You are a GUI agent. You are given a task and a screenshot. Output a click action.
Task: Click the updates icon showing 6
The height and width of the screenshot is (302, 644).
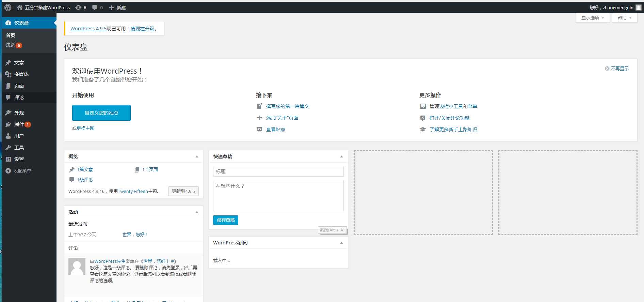(x=78, y=7)
